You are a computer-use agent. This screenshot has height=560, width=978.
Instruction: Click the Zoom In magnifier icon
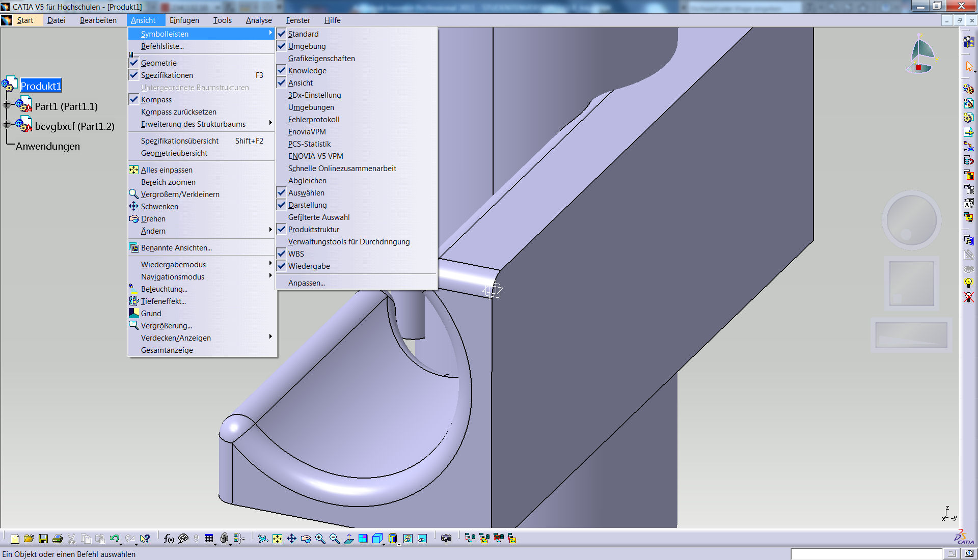tap(320, 539)
